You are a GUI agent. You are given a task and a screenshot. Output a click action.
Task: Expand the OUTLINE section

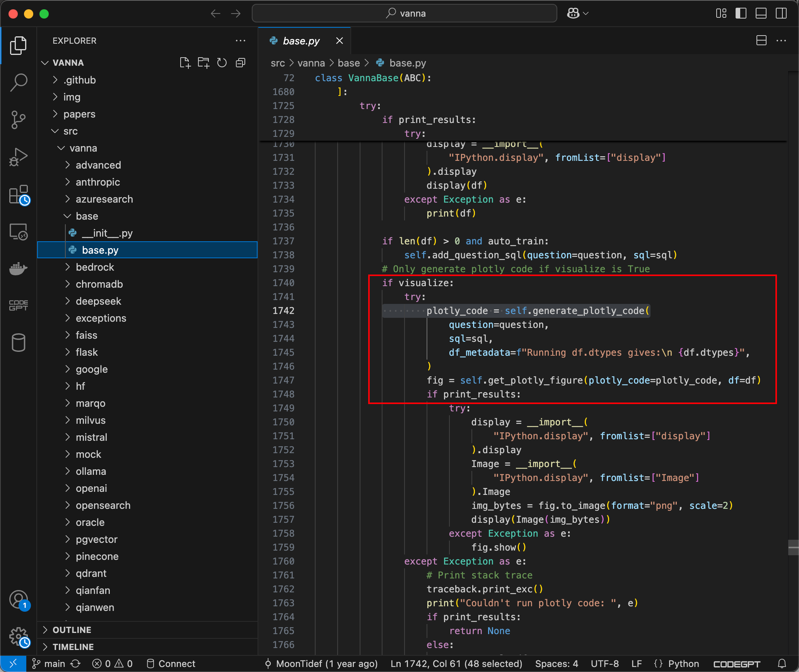[x=72, y=630]
